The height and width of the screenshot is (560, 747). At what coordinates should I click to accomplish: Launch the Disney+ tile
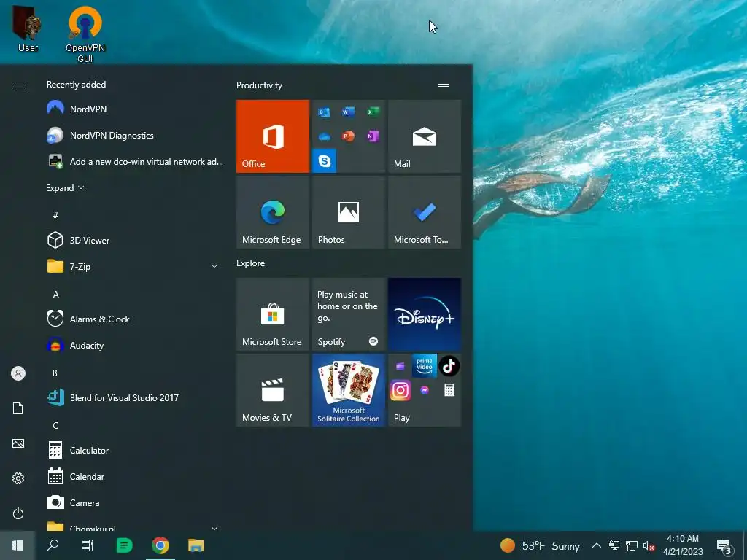point(425,314)
